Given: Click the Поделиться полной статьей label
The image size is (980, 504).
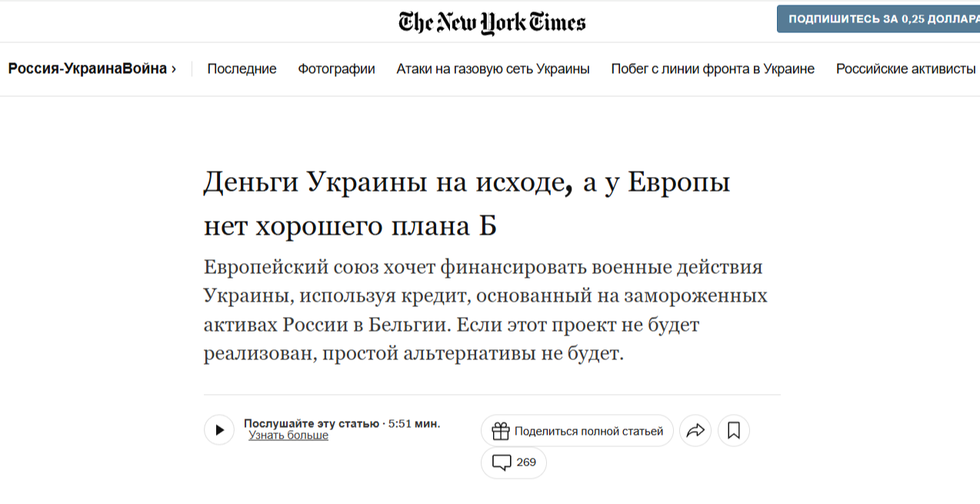Looking at the screenshot, I should pyautogui.click(x=588, y=431).
